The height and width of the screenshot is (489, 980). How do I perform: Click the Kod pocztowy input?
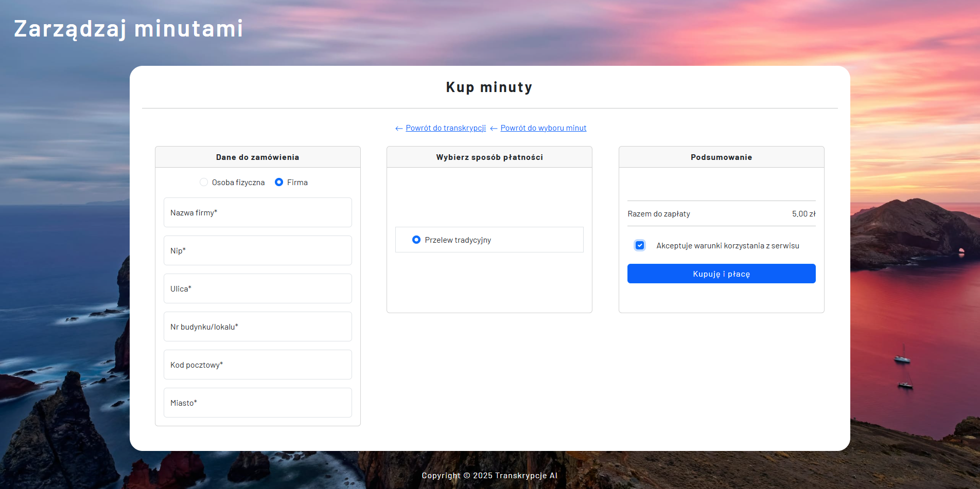257,365
